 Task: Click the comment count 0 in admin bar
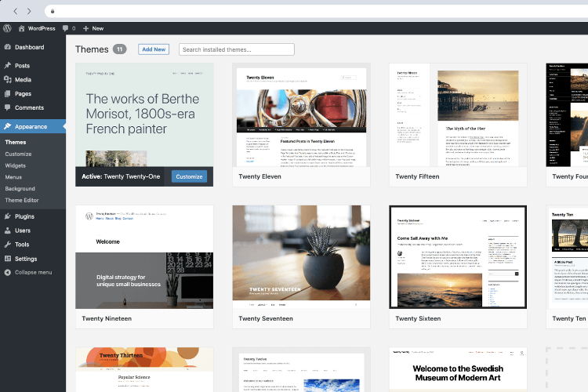[74, 28]
